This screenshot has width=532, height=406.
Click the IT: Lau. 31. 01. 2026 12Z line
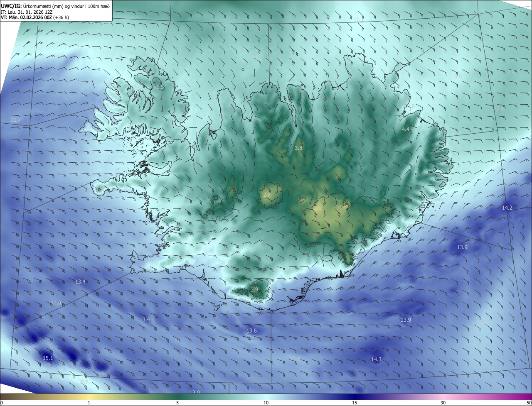coord(27,12)
